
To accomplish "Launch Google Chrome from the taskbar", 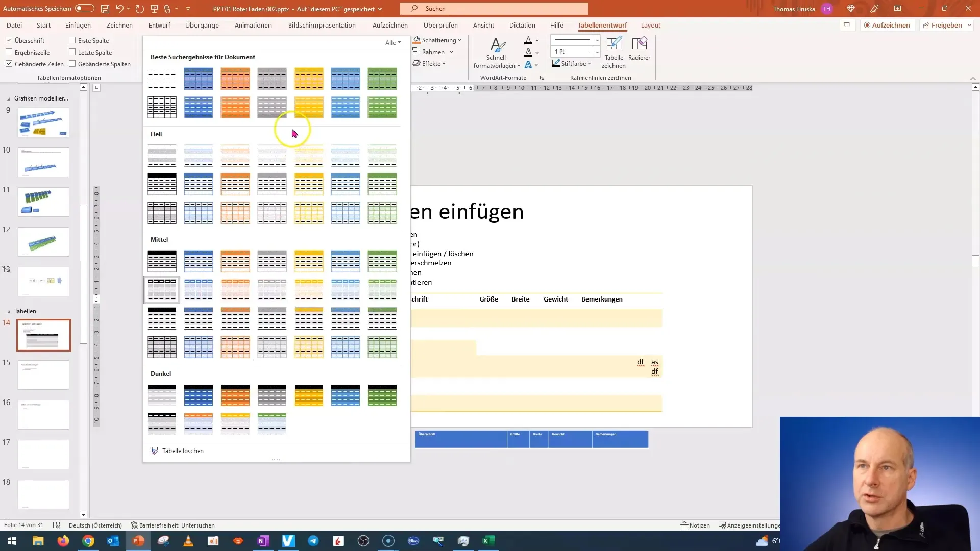I will click(x=88, y=541).
